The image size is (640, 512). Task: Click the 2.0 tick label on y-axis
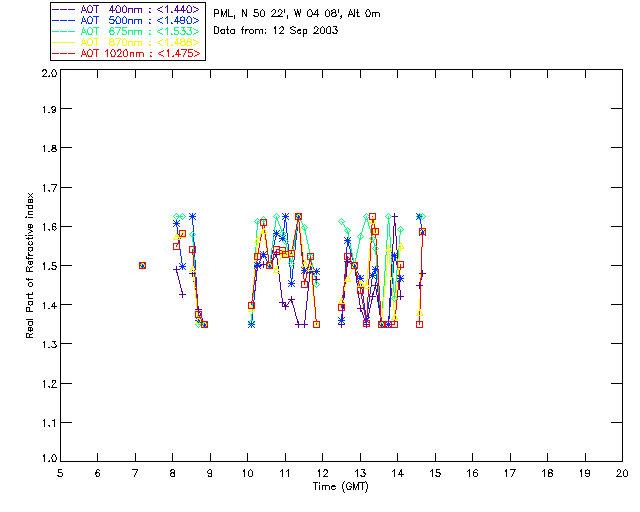pyautogui.click(x=46, y=75)
